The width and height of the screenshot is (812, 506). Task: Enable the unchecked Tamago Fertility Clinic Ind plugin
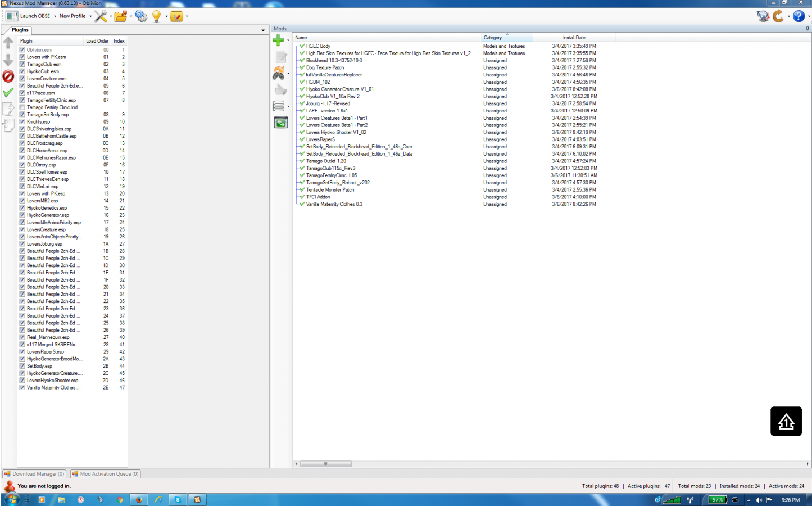click(22, 107)
